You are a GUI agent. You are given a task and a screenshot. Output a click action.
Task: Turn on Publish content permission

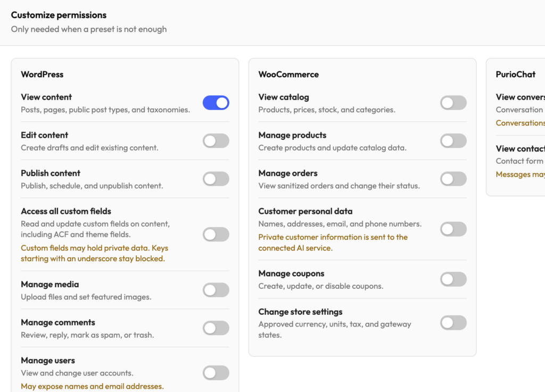pos(216,179)
